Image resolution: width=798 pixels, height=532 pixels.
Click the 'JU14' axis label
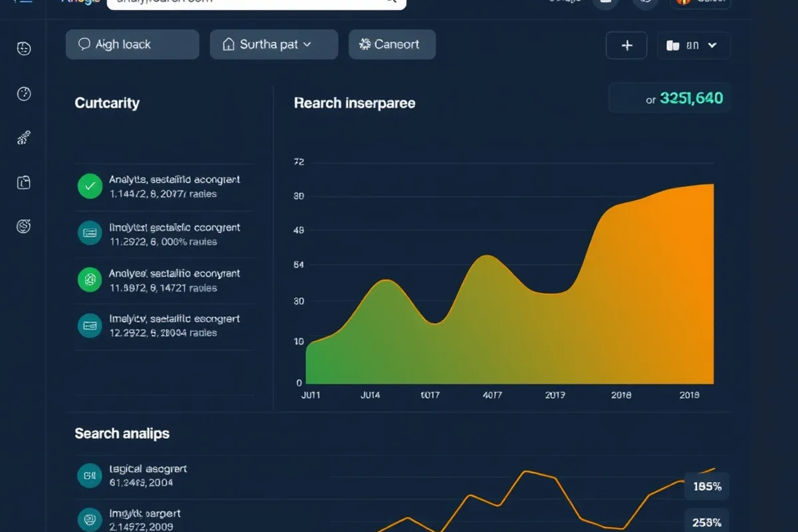pos(370,395)
